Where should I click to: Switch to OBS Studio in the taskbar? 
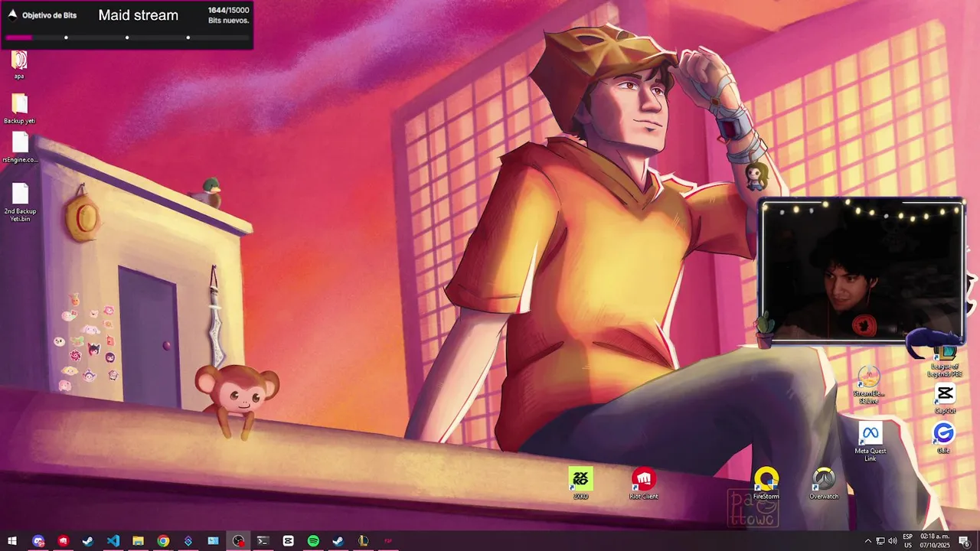(x=238, y=541)
